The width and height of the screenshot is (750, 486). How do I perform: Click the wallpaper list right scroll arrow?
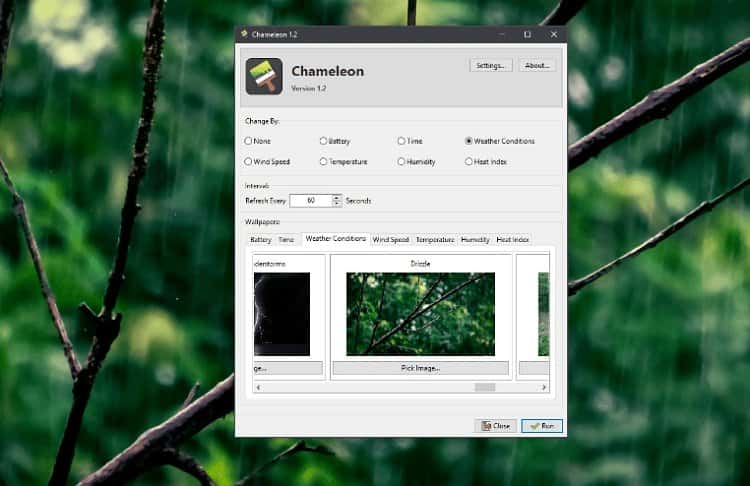[x=544, y=387]
